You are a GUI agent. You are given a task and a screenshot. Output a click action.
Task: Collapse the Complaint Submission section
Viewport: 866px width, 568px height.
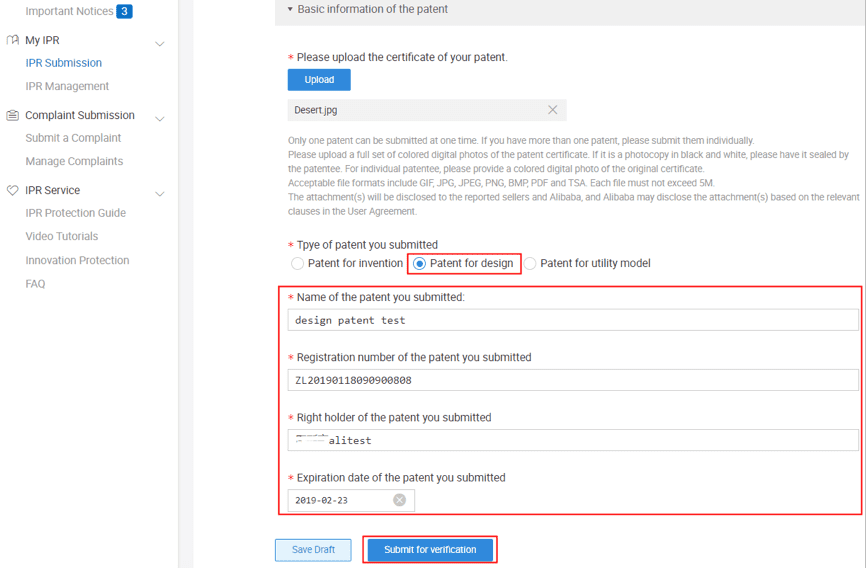pyautogui.click(x=160, y=119)
